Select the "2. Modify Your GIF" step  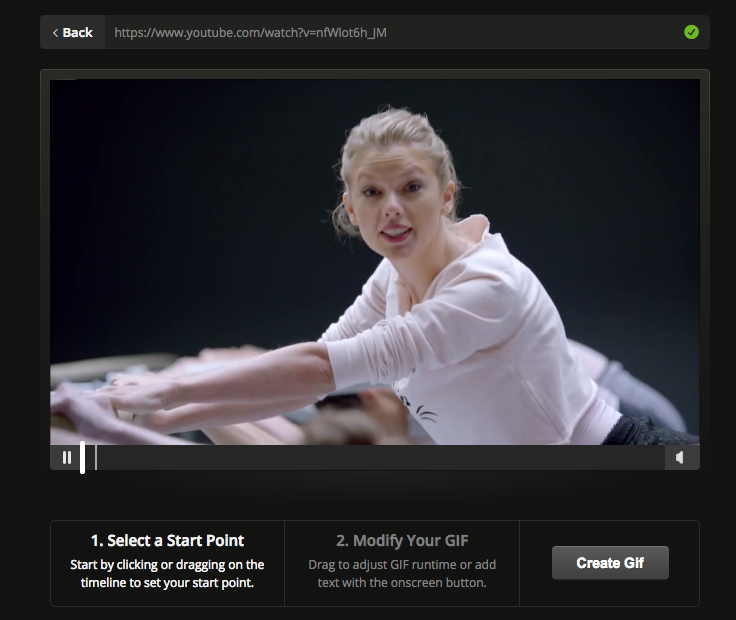tap(401, 541)
